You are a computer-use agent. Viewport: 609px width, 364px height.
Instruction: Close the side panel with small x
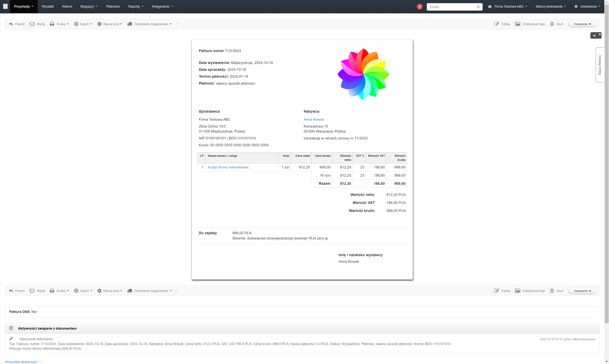click(600, 34)
